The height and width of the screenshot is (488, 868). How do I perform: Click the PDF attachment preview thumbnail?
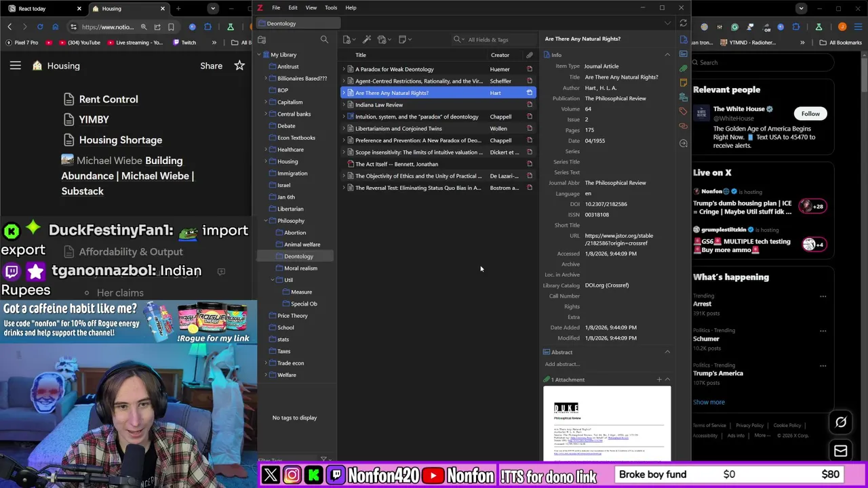coord(607,424)
